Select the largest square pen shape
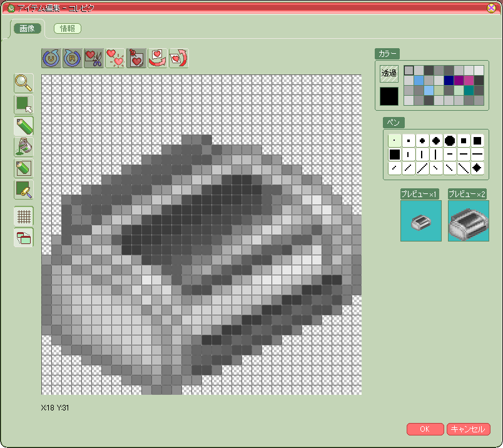The width and height of the screenshot is (503, 448). (394, 154)
